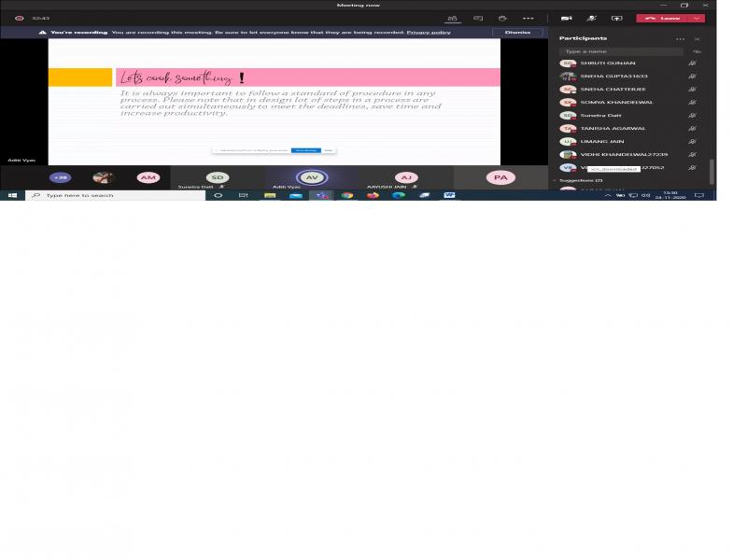This screenshot has width=747, height=560.
Task: Dismiss the recording notification banner
Action: (x=517, y=32)
